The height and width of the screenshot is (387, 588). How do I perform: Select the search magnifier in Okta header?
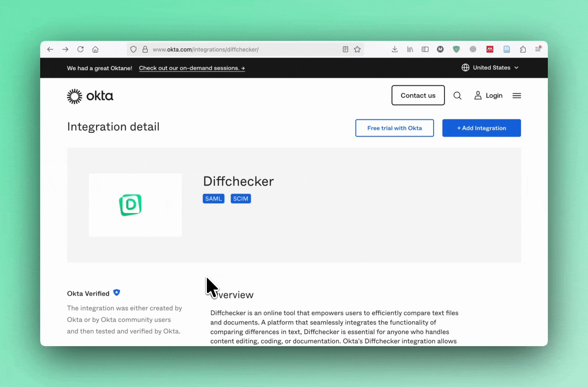pyautogui.click(x=457, y=95)
